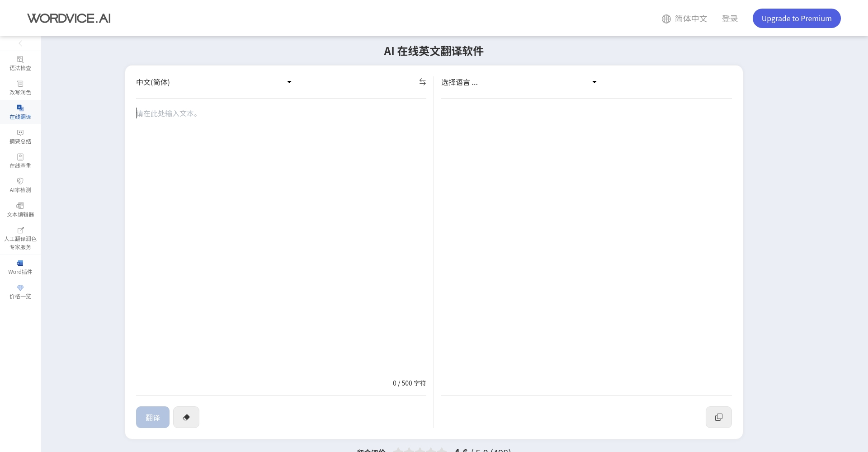Viewport: 868px width, 452px height.
Task: Open source language dropdown 中文(简体)
Action: pos(214,82)
